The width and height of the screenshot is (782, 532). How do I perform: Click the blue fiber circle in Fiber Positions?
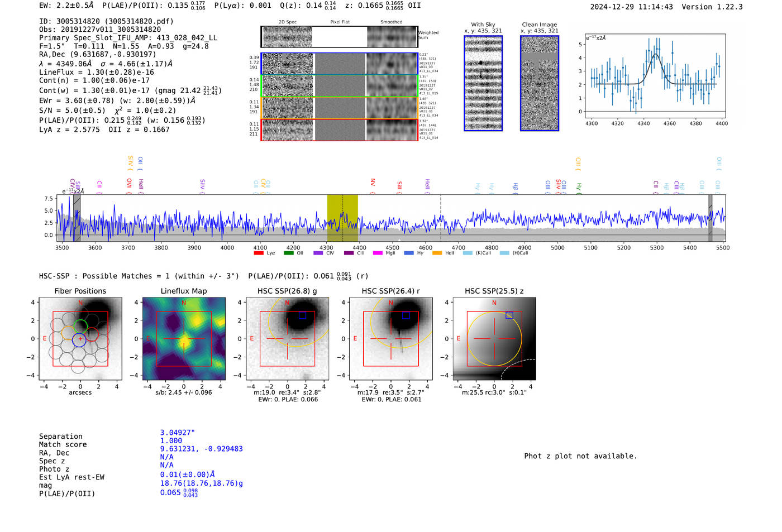79,339
